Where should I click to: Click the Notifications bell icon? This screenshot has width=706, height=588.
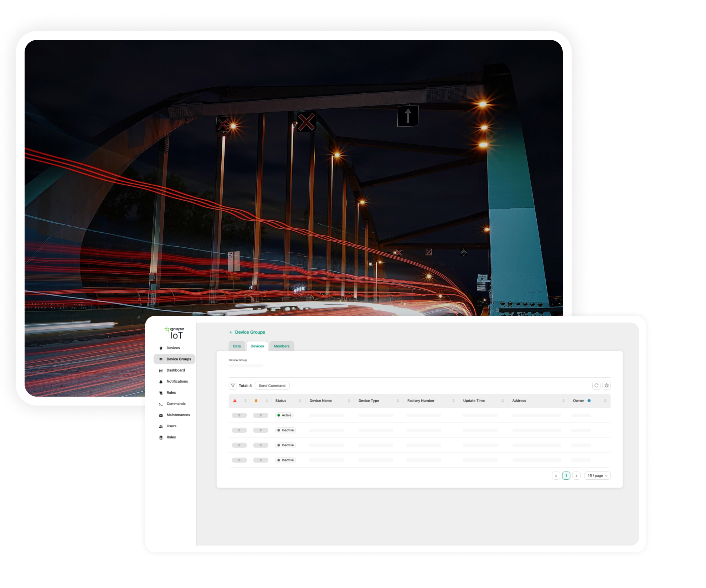coord(161,382)
